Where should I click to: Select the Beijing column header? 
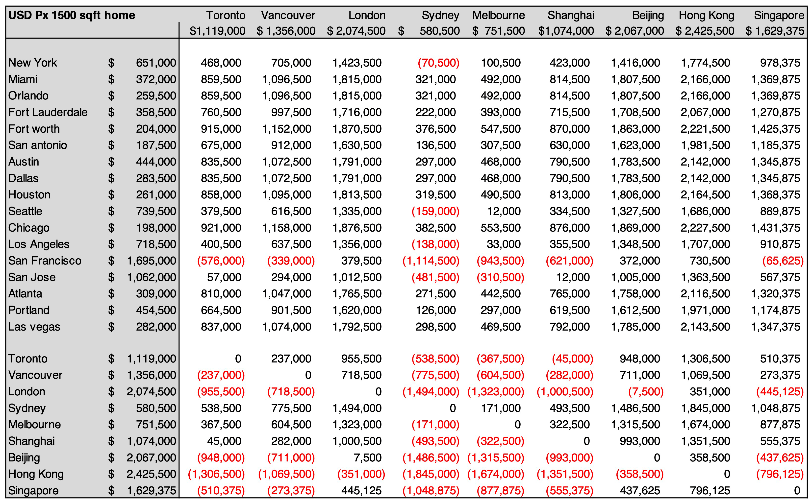click(648, 15)
